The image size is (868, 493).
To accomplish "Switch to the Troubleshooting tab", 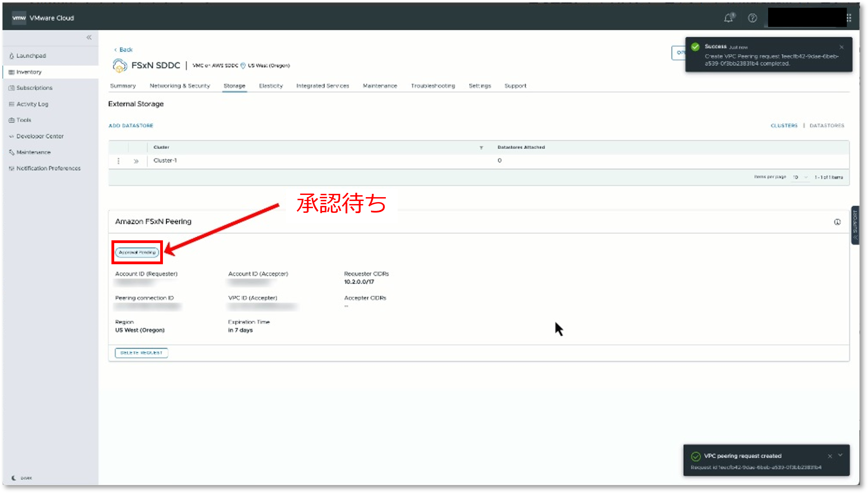I will (x=433, y=86).
